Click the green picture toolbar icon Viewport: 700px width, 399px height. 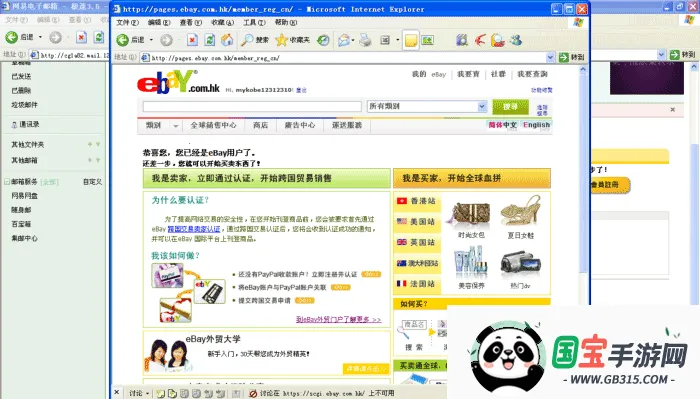(428, 41)
